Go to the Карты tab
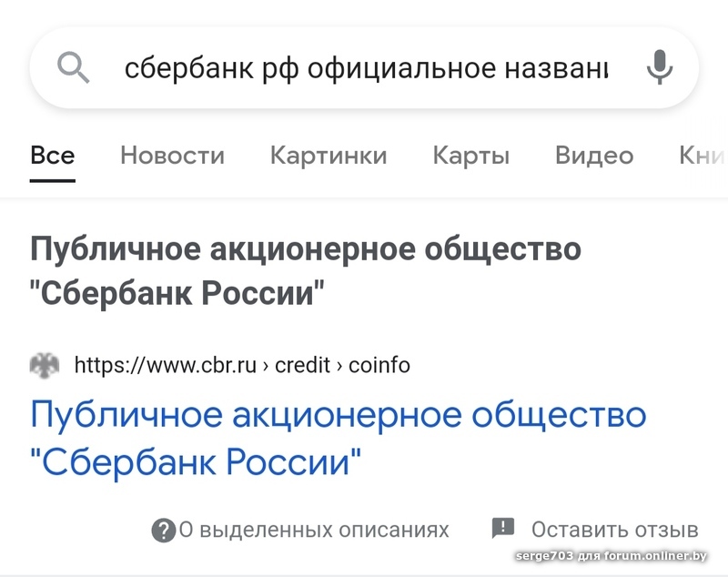Viewport: 728px width, 577px height. 470,156
